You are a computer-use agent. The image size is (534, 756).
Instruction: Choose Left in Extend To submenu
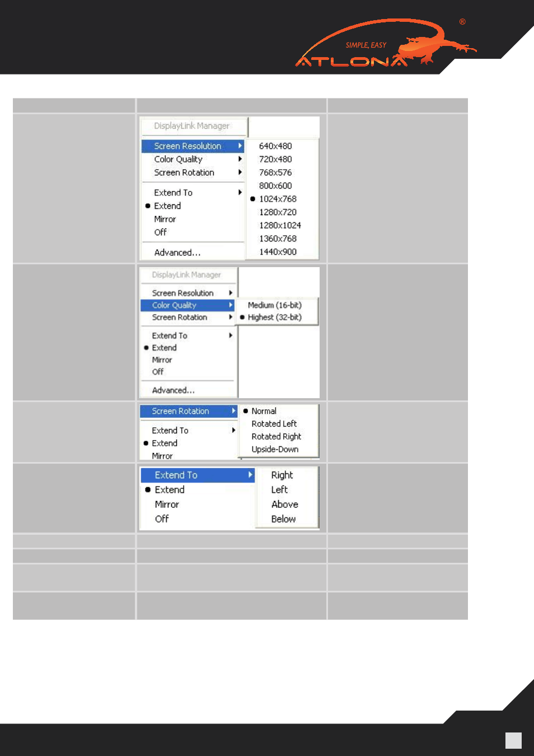pos(279,489)
